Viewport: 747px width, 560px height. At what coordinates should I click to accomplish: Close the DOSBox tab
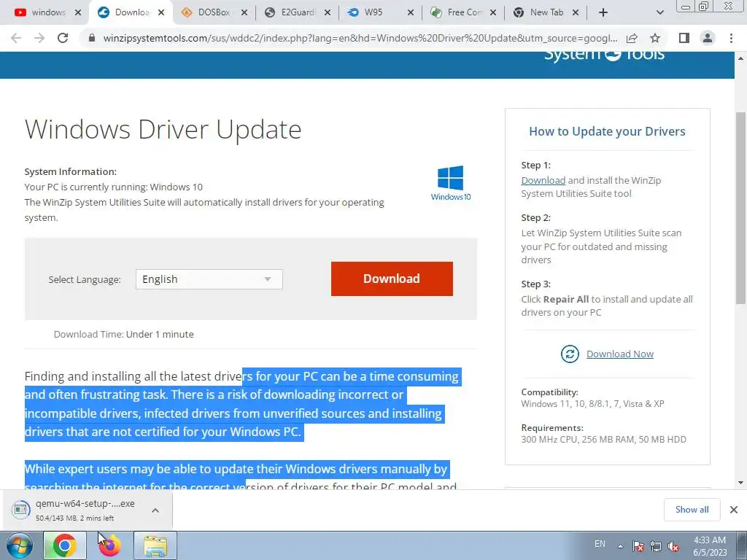pyautogui.click(x=244, y=12)
